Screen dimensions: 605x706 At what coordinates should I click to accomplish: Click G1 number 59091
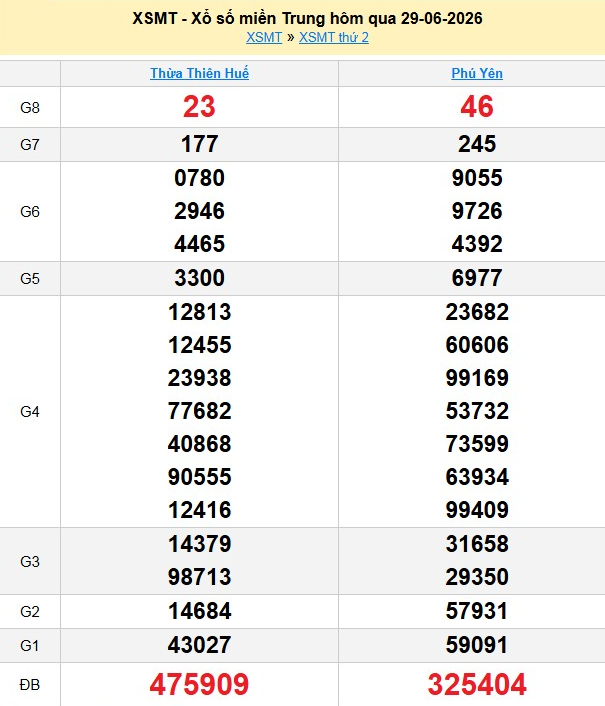point(477,645)
